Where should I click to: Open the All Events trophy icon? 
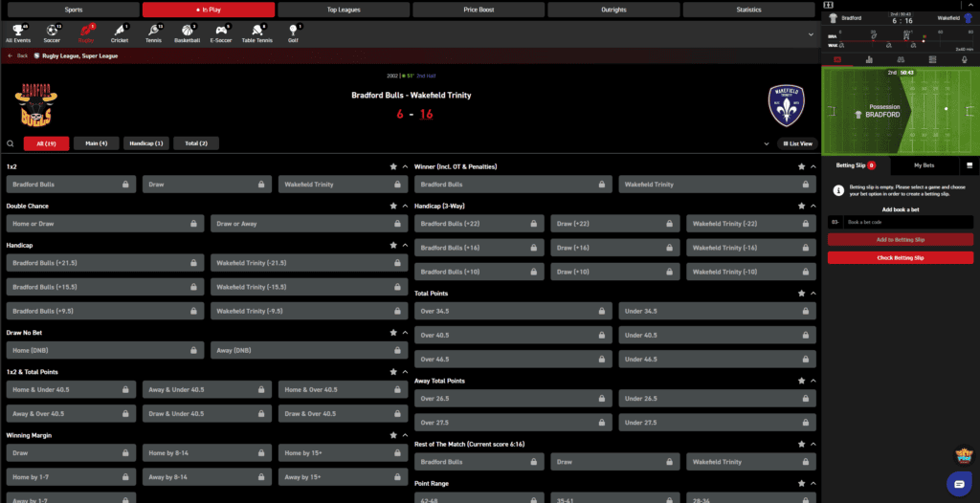[x=17, y=30]
